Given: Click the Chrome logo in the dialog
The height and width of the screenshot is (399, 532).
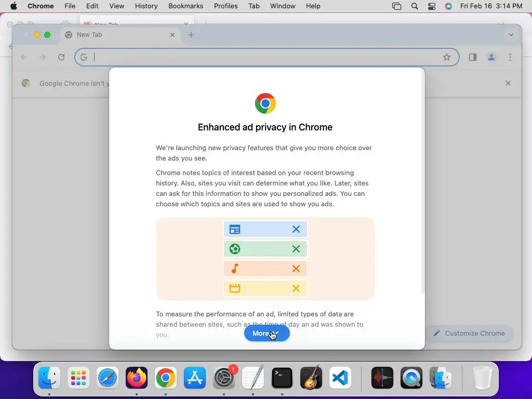Looking at the screenshot, I should (x=265, y=103).
